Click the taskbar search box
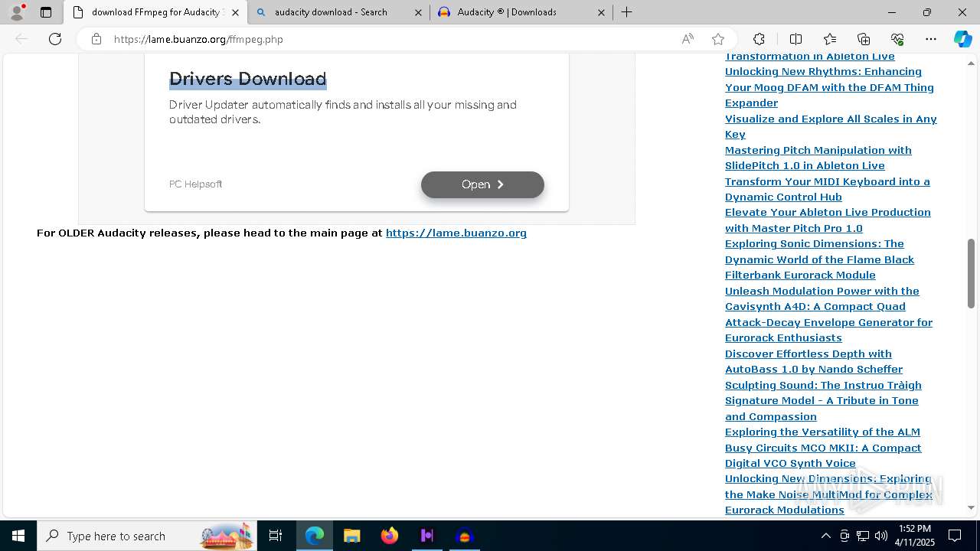The height and width of the screenshot is (551, 980). [x=147, y=536]
